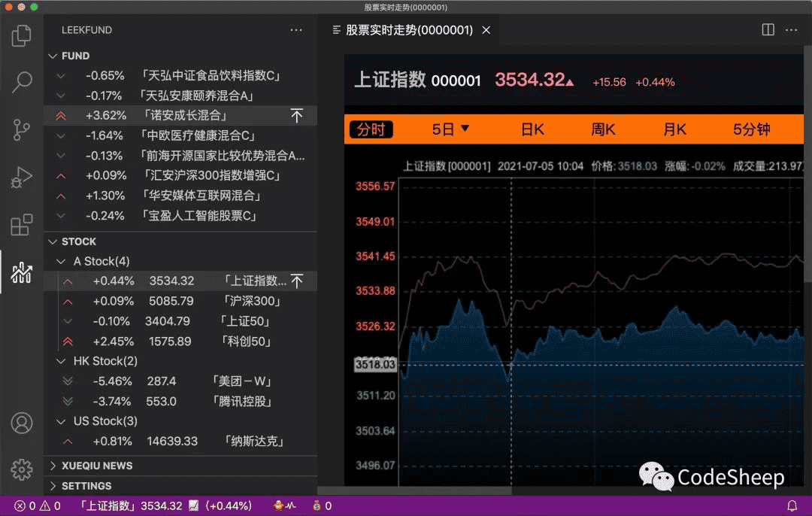
Task: Open Run and Debug icon
Action: (x=21, y=178)
